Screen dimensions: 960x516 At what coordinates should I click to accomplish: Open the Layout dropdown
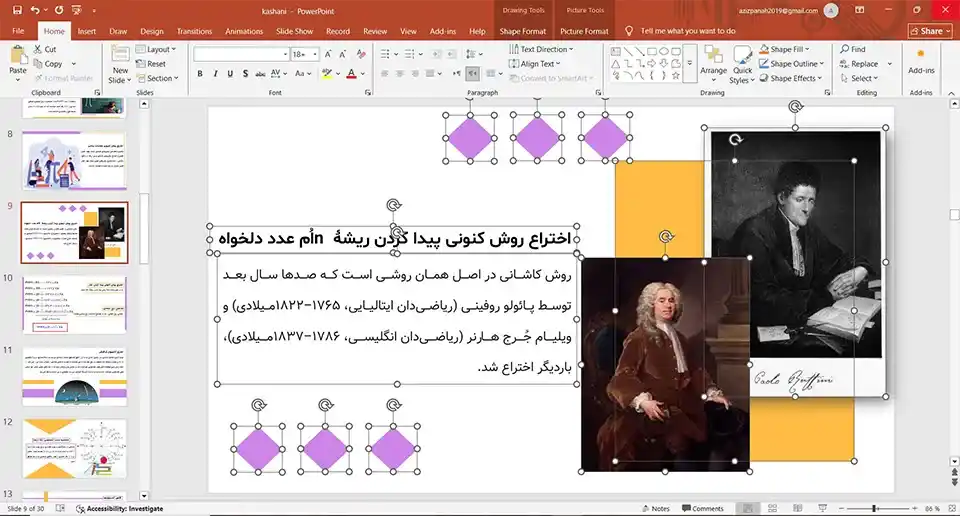156,49
